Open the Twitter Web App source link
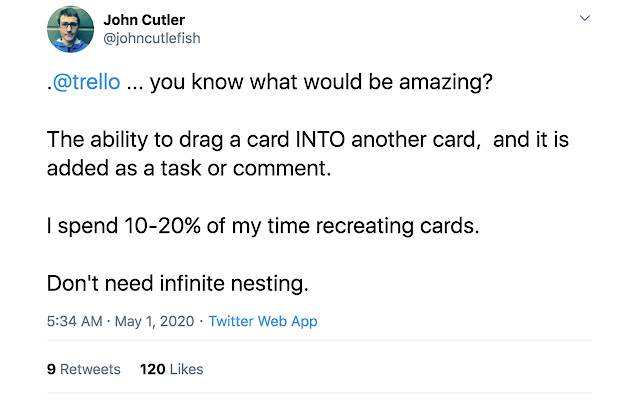 click(x=262, y=322)
